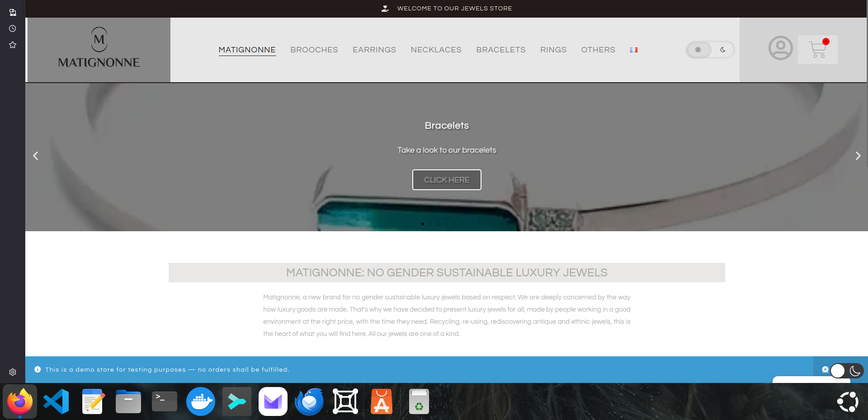The image size is (868, 420).
Task: Open sidebar settings gear icon
Action: [x=13, y=372]
